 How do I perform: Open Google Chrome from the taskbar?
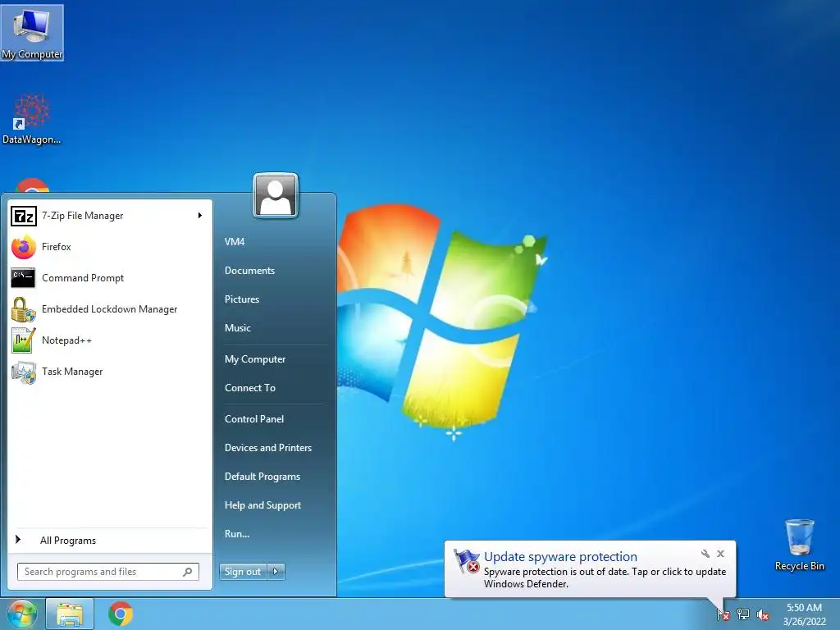pos(121,614)
